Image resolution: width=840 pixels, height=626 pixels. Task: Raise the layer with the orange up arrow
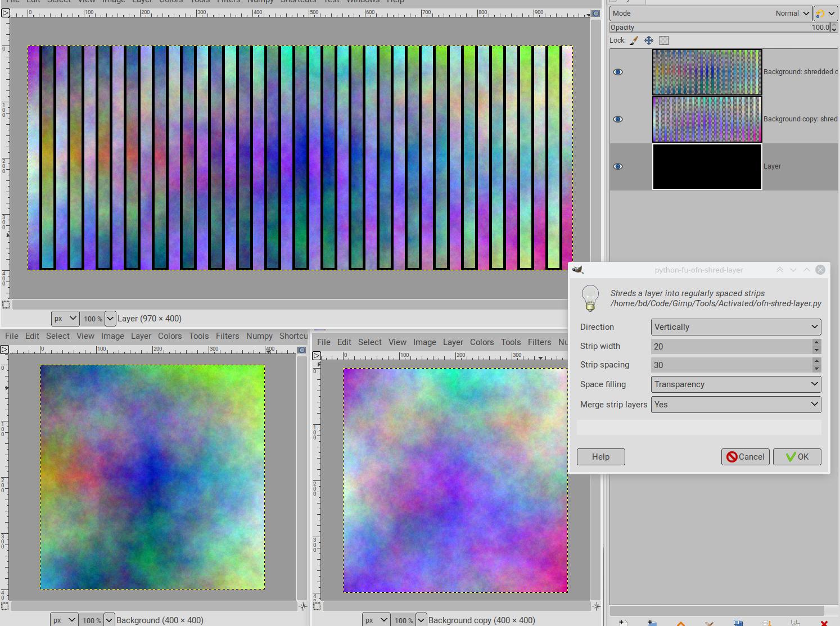tap(680, 623)
